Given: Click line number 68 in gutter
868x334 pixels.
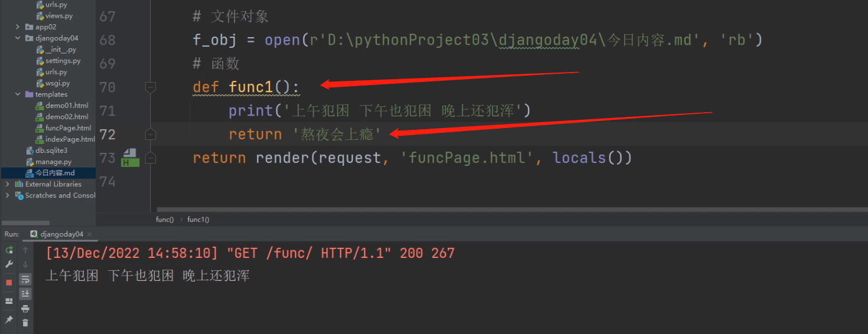Looking at the screenshot, I should (x=108, y=40).
